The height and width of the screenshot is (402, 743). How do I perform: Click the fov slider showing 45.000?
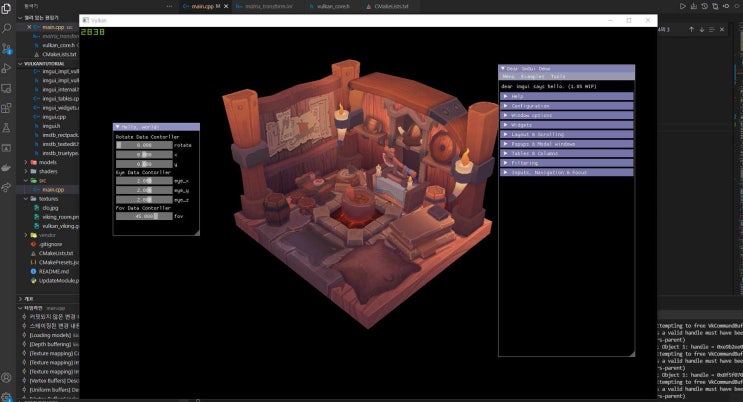144,216
